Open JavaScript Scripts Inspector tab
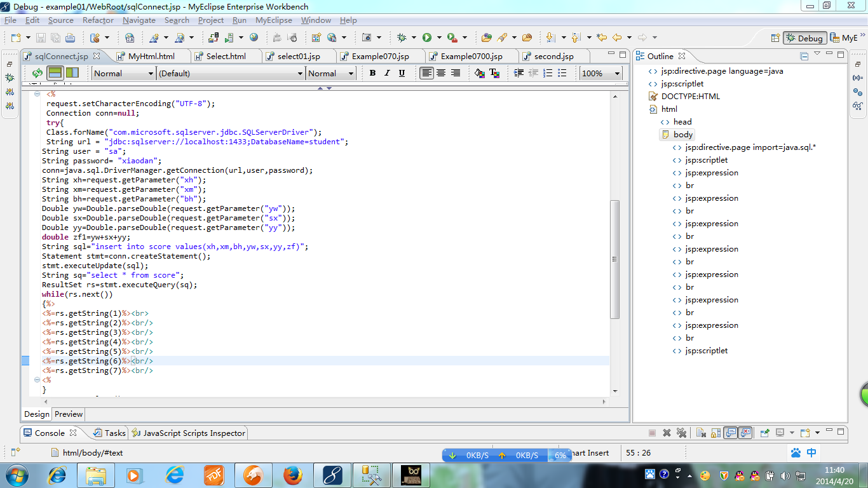The height and width of the screenshot is (488, 868). 188,433
